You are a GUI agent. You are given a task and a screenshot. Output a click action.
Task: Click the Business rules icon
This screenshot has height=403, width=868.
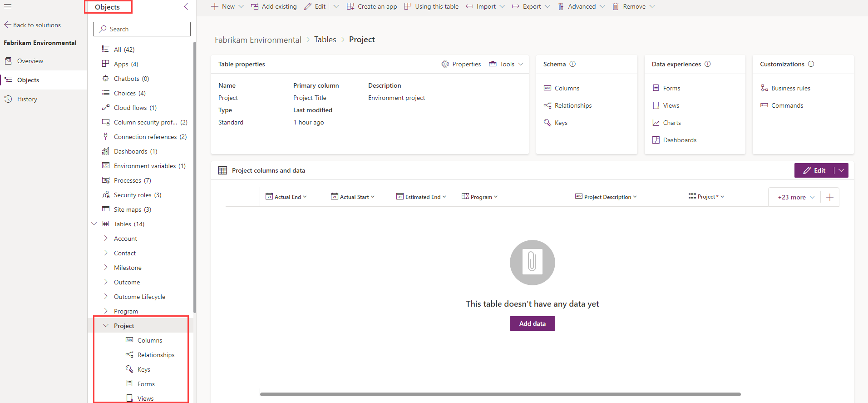[764, 88]
